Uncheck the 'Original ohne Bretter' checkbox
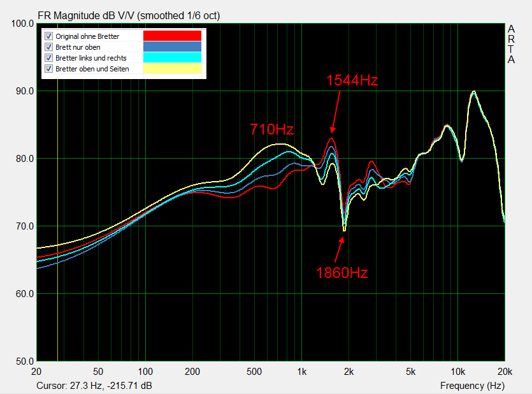Viewport: 532px width, 394px height. [49, 36]
